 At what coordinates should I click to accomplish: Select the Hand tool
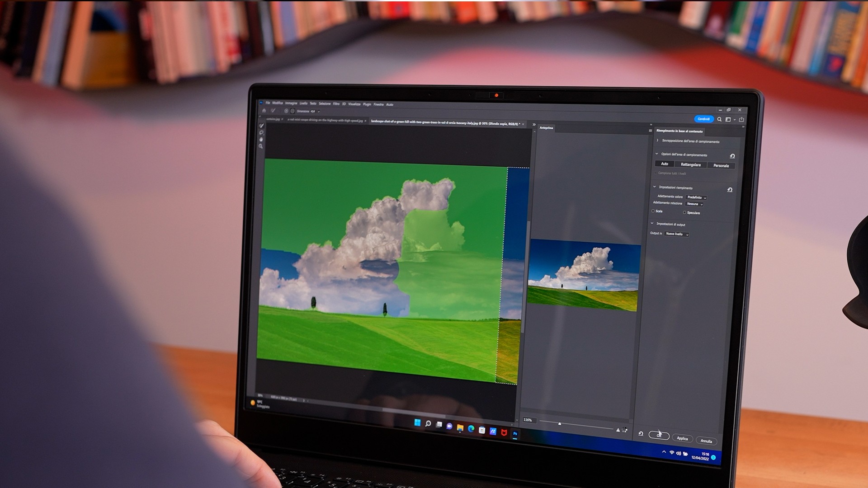tap(261, 140)
